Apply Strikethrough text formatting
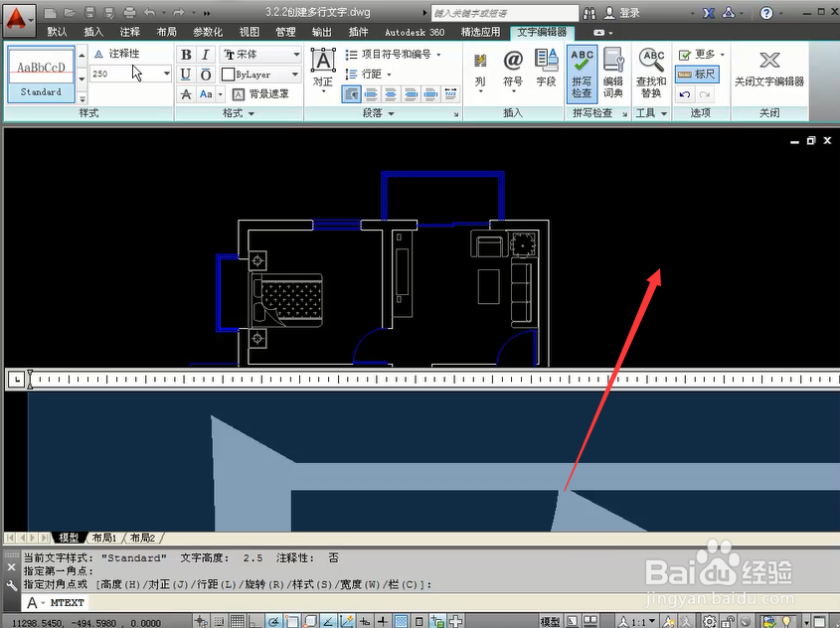Screen dimensions: 840x628 pos(186,94)
